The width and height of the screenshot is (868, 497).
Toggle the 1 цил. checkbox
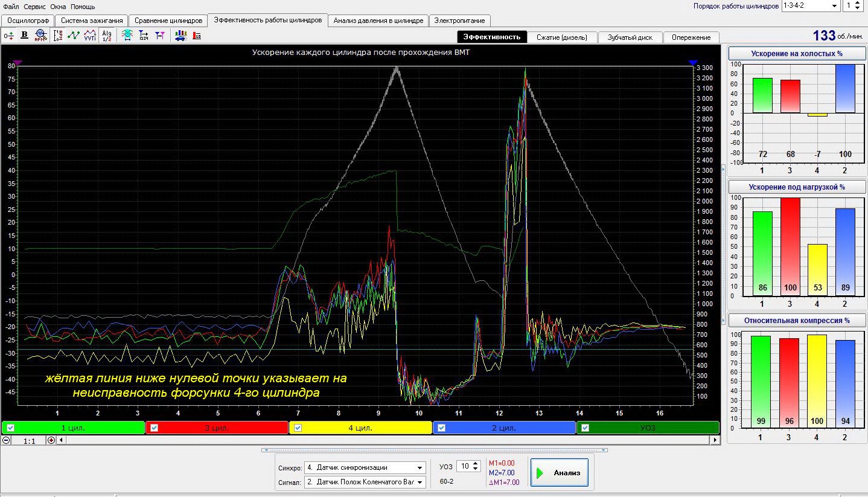[10, 428]
